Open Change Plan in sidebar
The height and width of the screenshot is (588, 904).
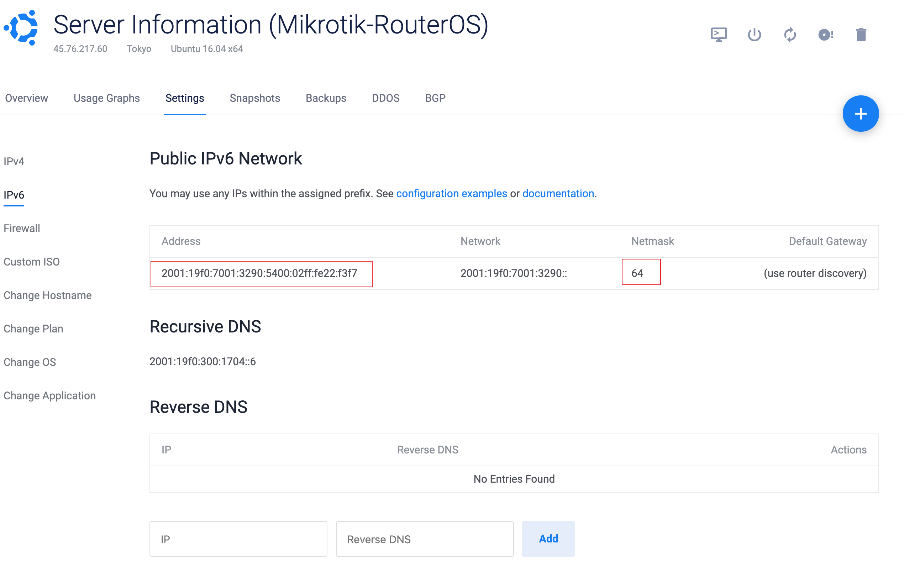coord(33,329)
